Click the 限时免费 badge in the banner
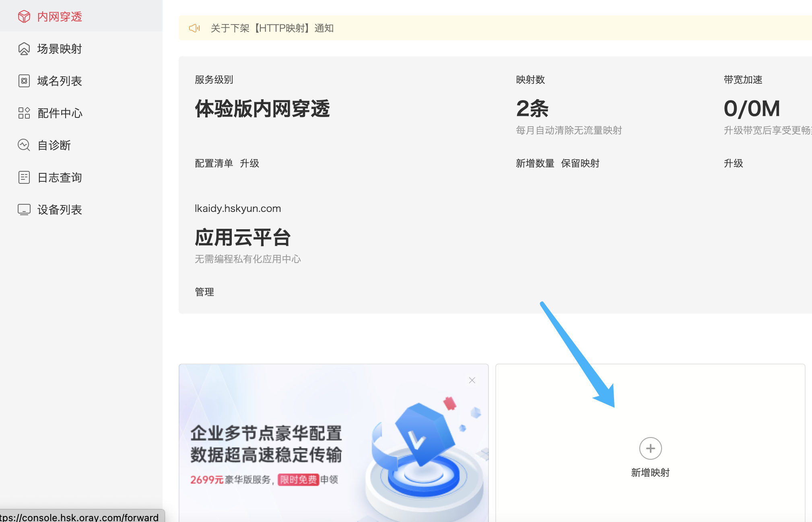 [x=298, y=479]
